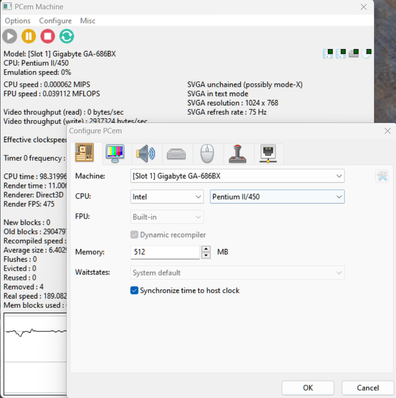This screenshot has height=398, width=396.
Task: Open the Network (ethernet port) tab
Action: 268,153
